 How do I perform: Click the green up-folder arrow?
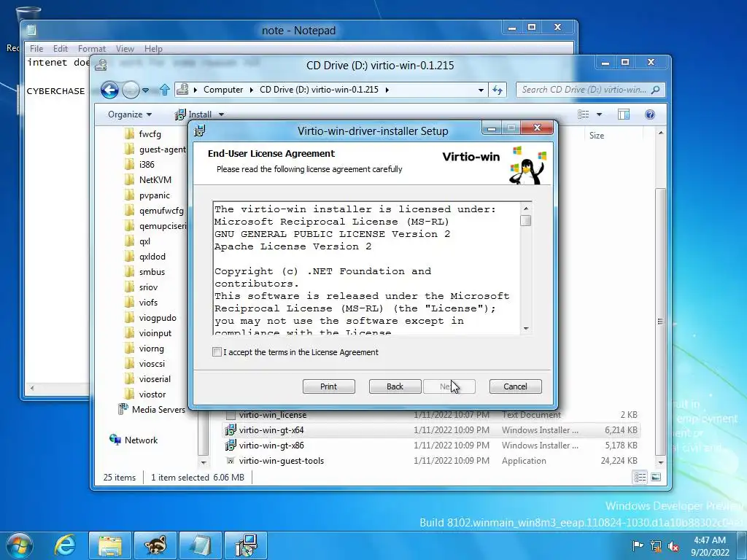[165, 90]
